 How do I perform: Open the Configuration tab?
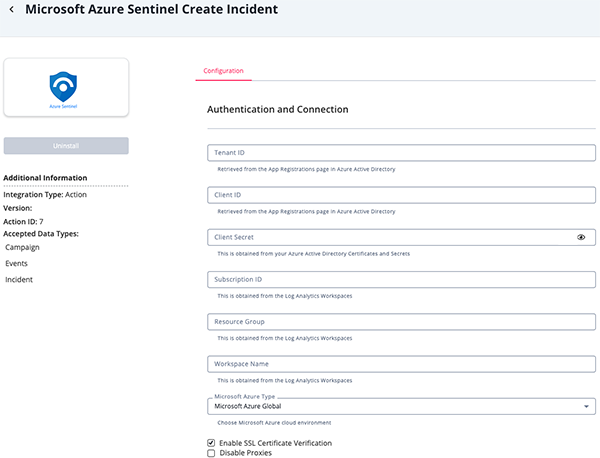tap(223, 71)
